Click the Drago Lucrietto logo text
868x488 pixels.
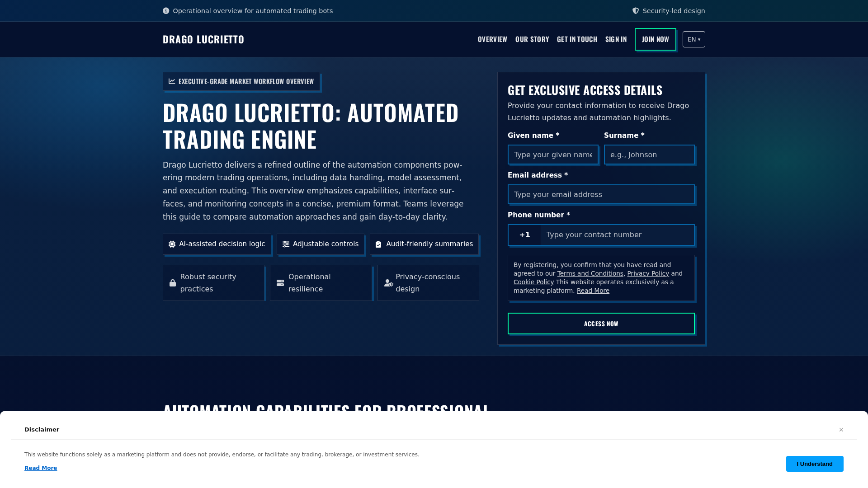203,39
